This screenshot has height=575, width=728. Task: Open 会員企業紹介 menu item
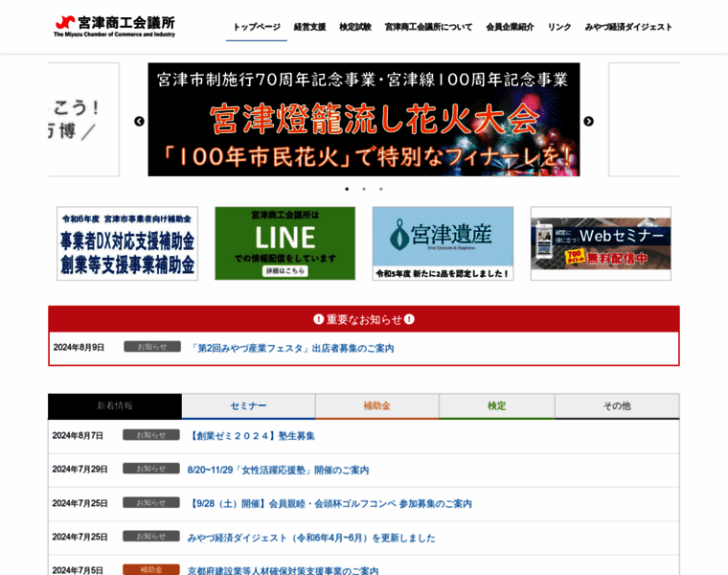(x=510, y=27)
